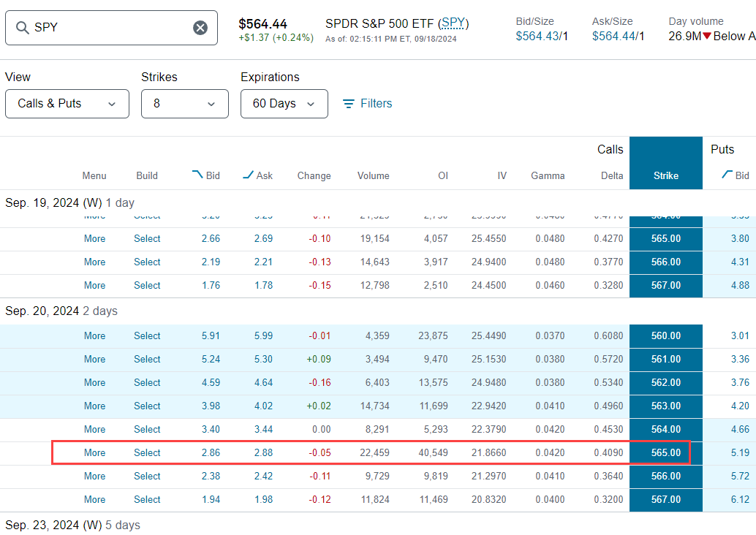
Task: Click the Gamma column header
Action: click(548, 175)
